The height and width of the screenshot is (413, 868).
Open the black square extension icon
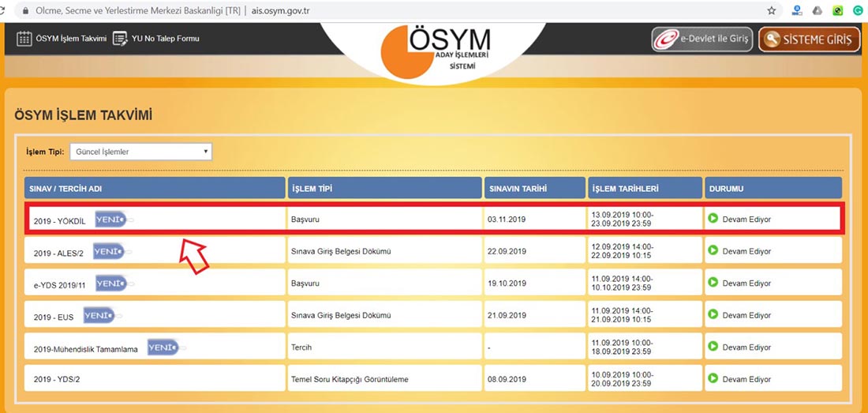pos(838,10)
